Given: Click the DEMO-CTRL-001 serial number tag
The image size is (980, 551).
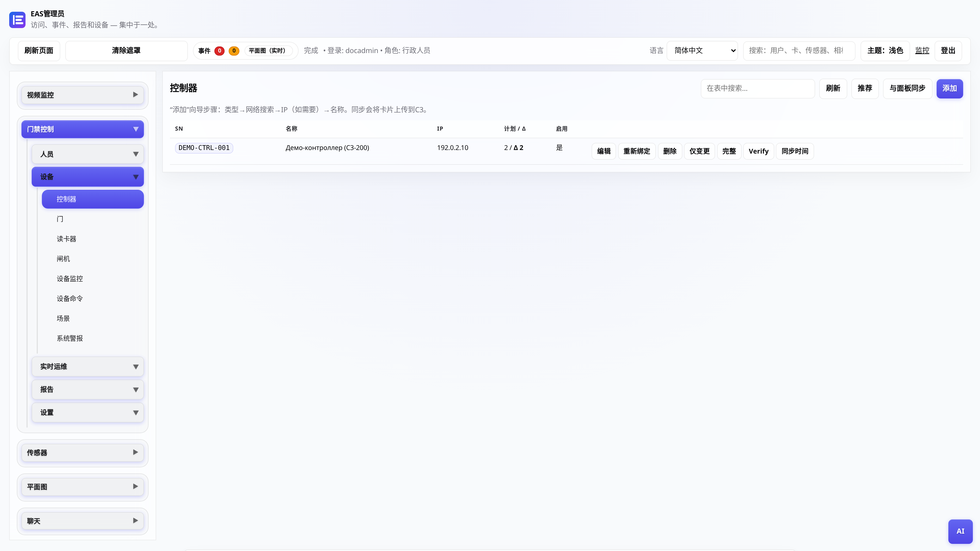Looking at the screenshot, I should coord(204,148).
